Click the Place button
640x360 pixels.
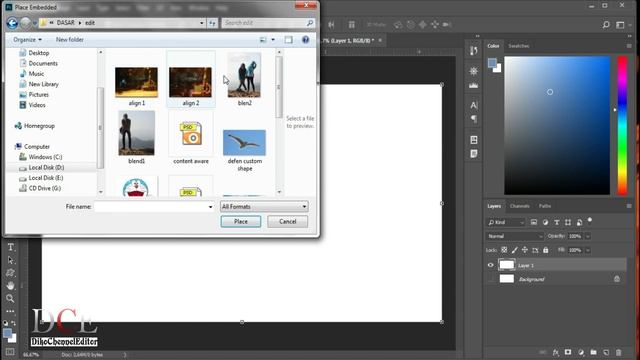[241, 222]
